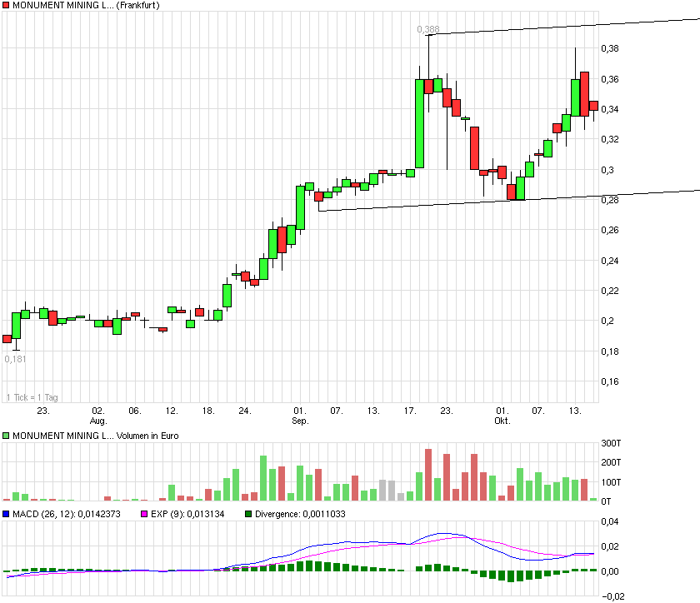Click the red legend square beside MONUMENT MINING
This screenshot has height=603, width=700.
point(6,5)
